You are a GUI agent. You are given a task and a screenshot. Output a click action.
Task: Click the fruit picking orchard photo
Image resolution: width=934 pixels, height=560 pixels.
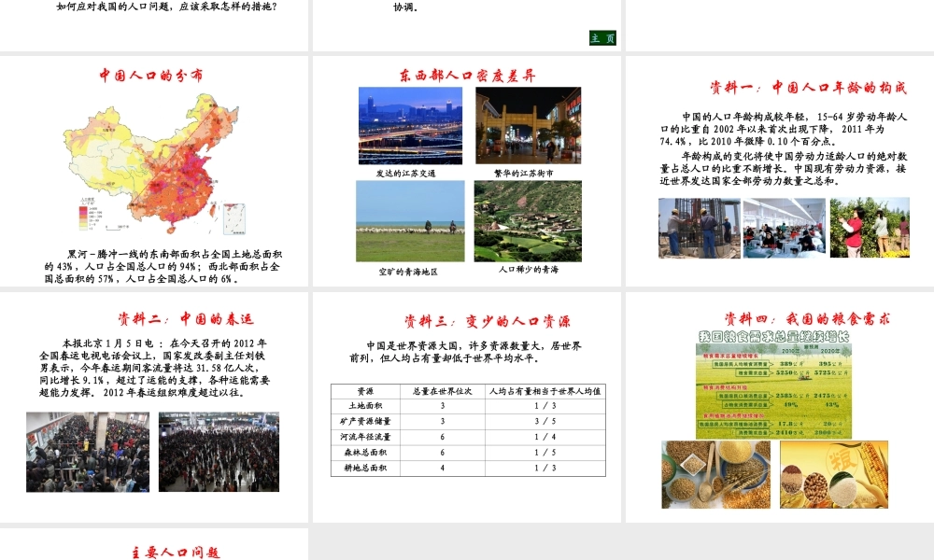[870, 228]
